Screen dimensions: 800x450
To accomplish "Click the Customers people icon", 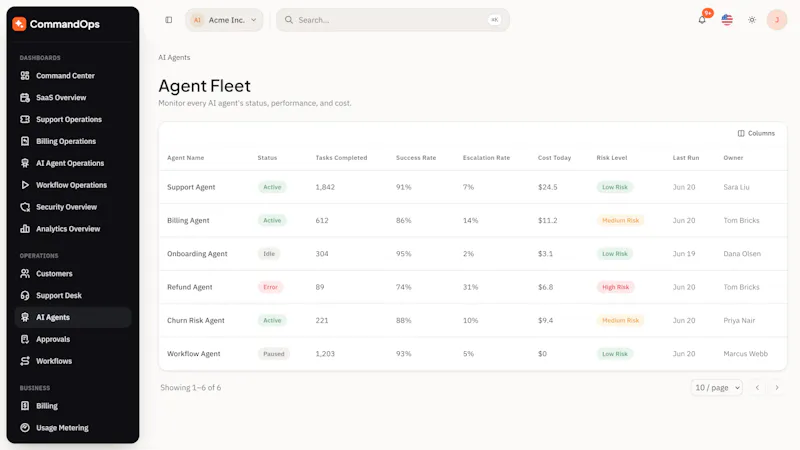I will click(x=24, y=273).
